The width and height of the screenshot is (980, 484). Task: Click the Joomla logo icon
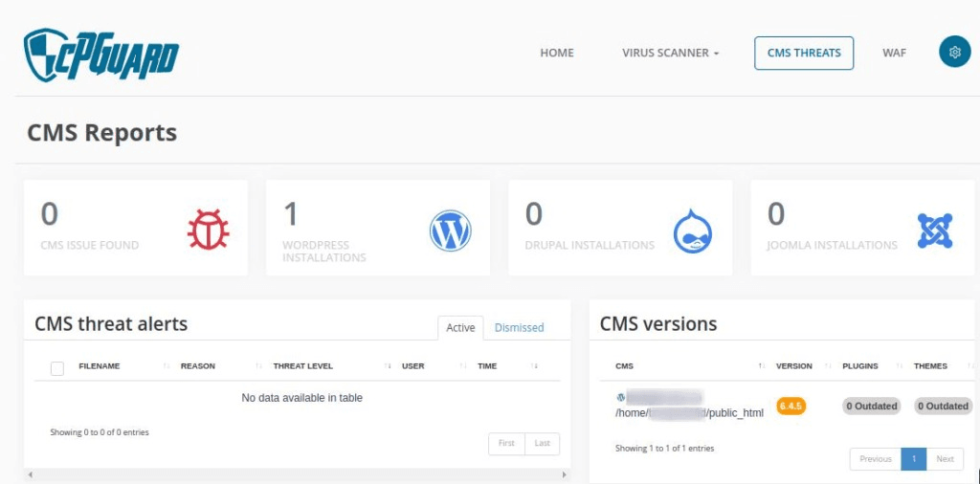(934, 231)
